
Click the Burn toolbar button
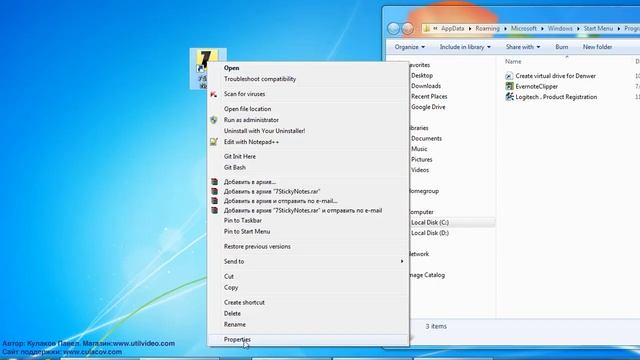point(562,47)
